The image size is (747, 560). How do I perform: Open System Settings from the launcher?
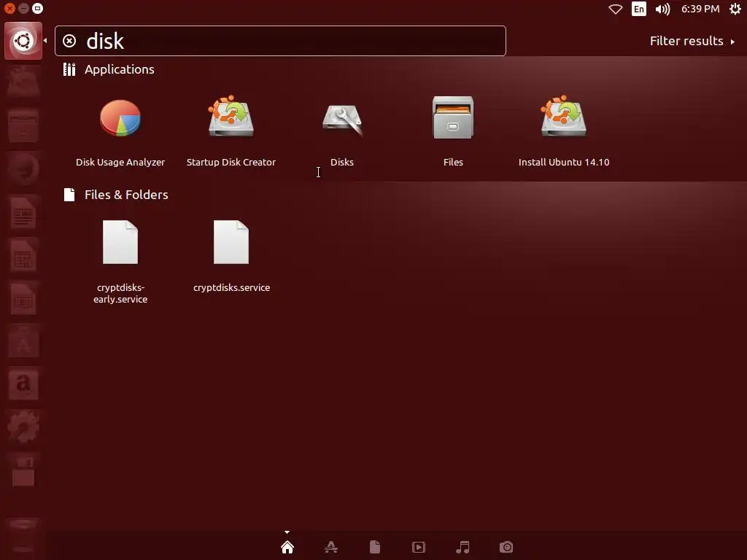23,427
